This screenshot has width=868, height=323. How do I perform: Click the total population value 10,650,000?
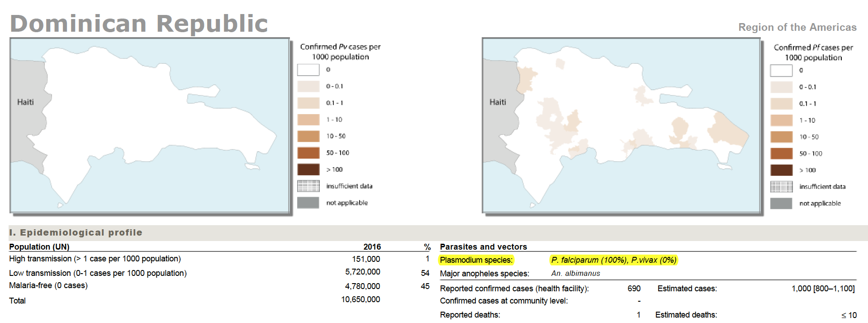click(360, 299)
